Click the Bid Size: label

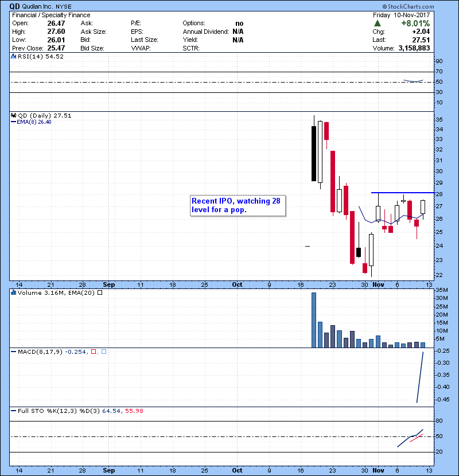[x=92, y=48]
